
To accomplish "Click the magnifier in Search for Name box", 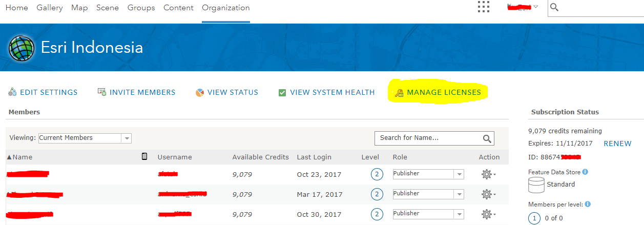I will [x=487, y=138].
